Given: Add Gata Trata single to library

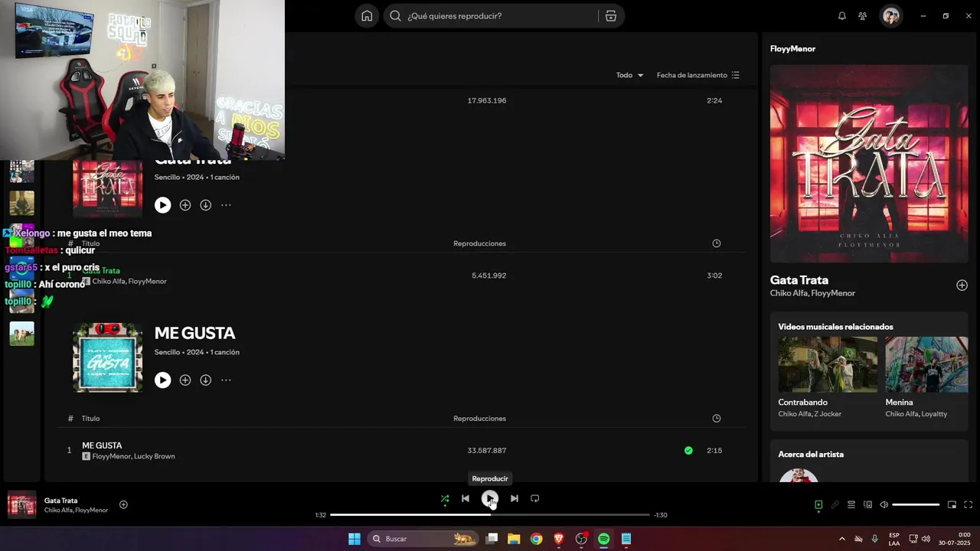Looking at the screenshot, I should (185, 205).
